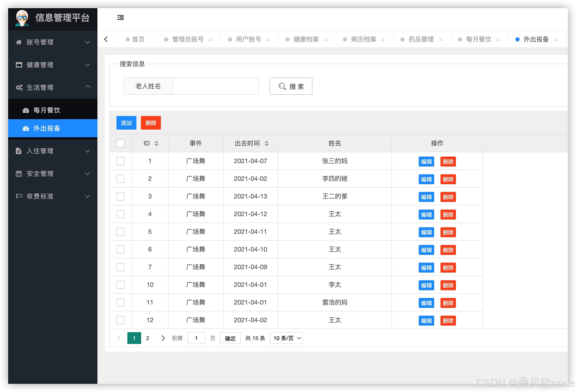Click the 收费标准 flag icon
This screenshot has height=392, width=576.
click(x=19, y=196)
